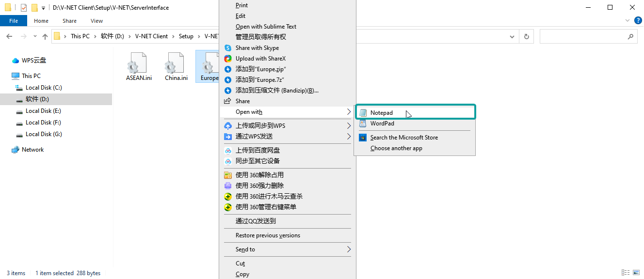Expand the Send to submenu arrow
This screenshot has width=644, height=279.
[349, 249]
